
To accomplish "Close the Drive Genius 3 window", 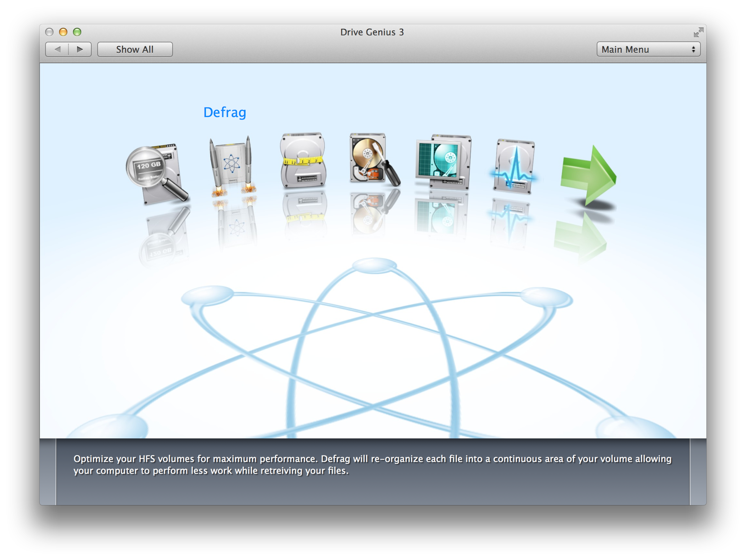I will [x=49, y=32].
